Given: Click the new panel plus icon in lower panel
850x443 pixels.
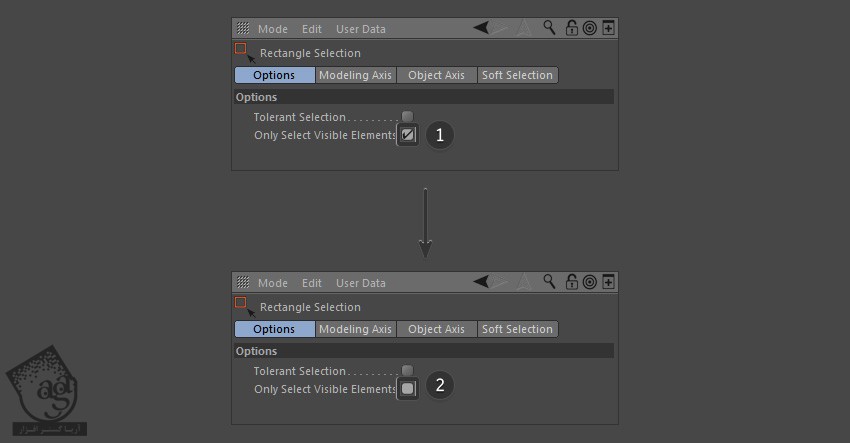Looking at the screenshot, I should coord(608,282).
